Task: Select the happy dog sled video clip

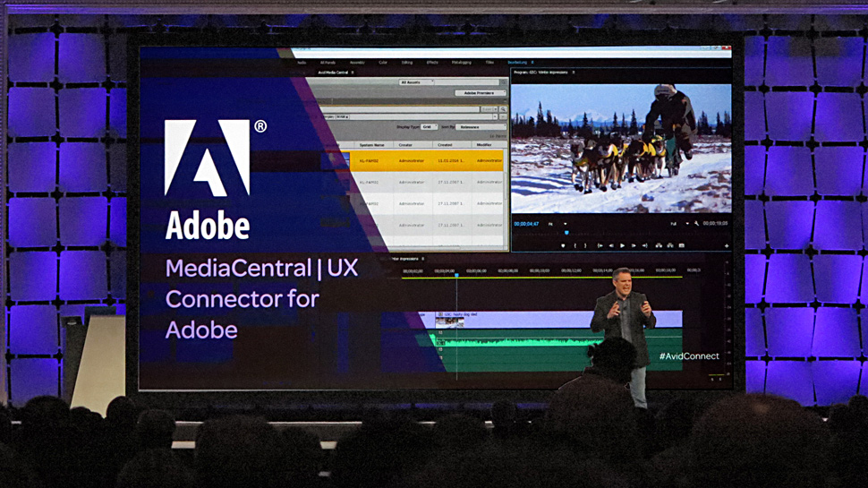Action: (558, 319)
